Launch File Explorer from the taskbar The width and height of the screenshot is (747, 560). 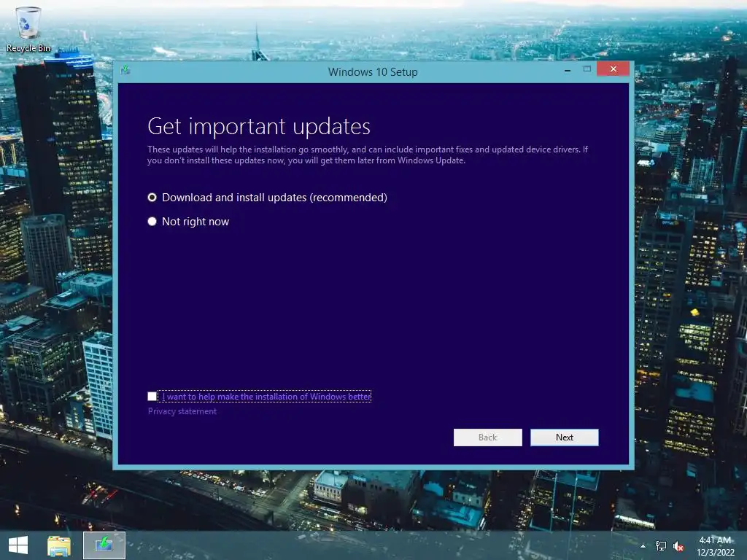pyautogui.click(x=58, y=545)
